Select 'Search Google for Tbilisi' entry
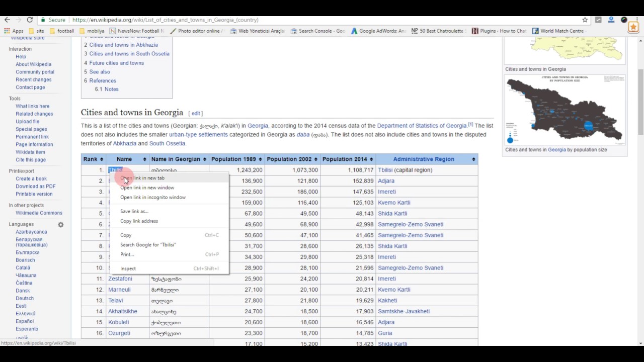Image resolution: width=644 pixels, height=362 pixels. pos(169,244)
